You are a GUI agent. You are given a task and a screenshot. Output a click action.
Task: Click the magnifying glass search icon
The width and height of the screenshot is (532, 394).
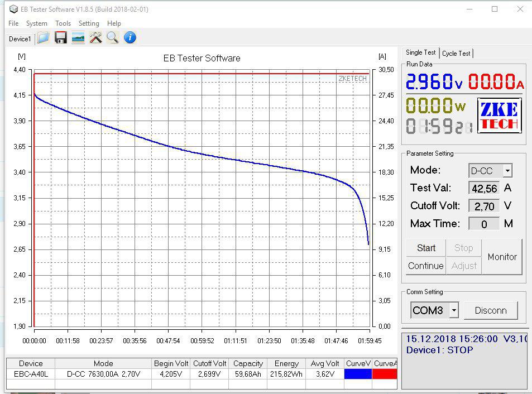(x=113, y=37)
